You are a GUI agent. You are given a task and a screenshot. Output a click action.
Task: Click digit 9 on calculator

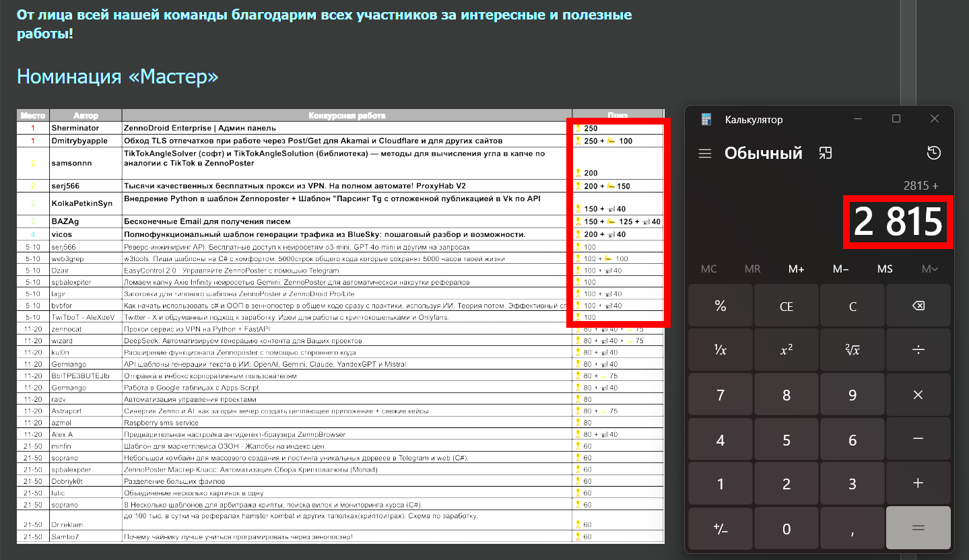point(852,394)
